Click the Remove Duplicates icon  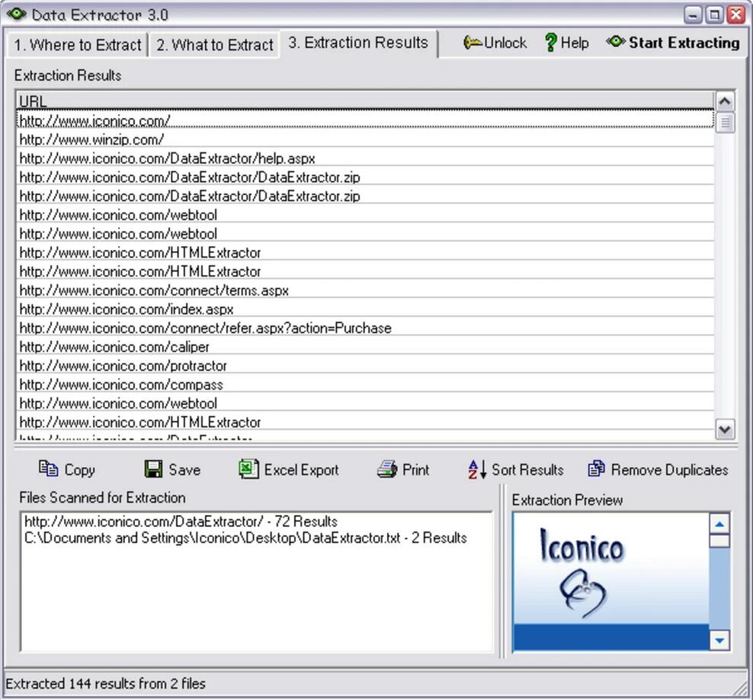tap(597, 468)
